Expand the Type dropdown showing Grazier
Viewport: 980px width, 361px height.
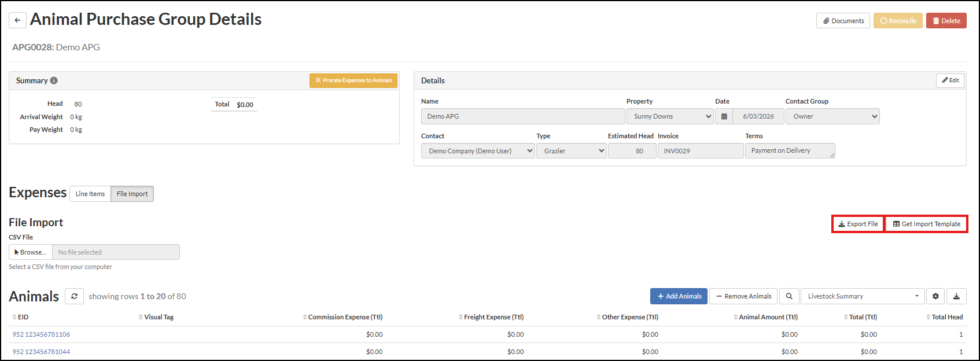click(x=571, y=151)
